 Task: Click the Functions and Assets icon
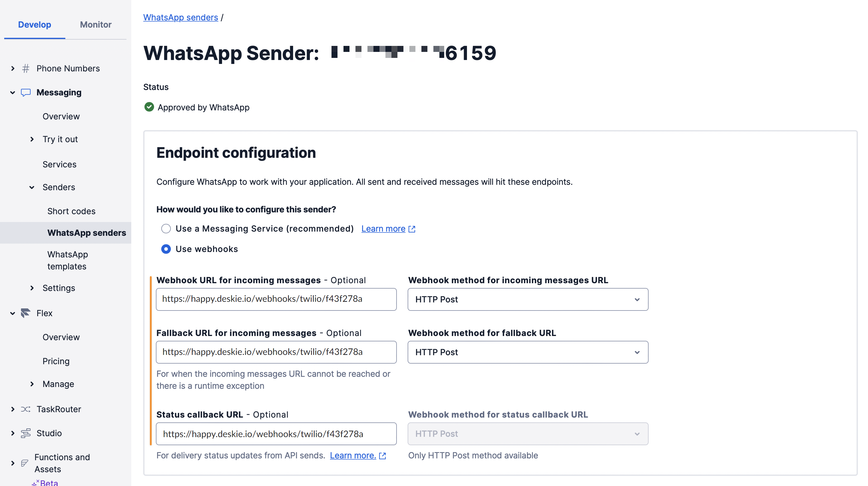tap(25, 463)
